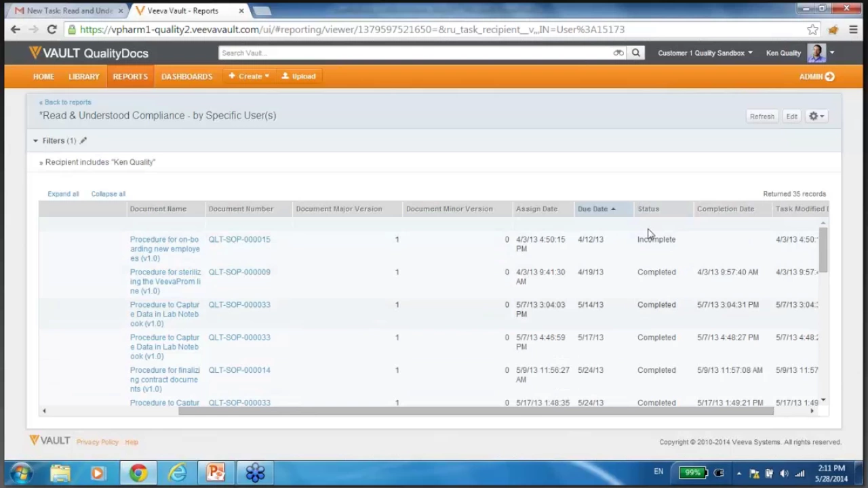Open QLT-SOP-000015 document number link
Viewport: 868px width, 488px height.
(x=239, y=239)
